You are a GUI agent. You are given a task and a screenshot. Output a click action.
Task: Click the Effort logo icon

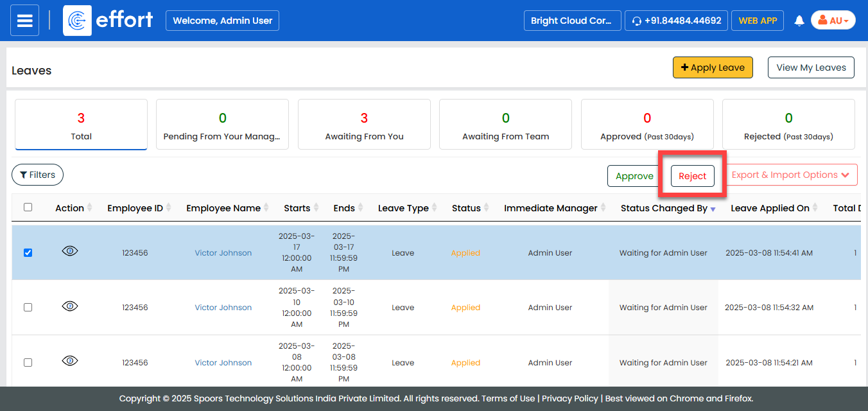[77, 21]
